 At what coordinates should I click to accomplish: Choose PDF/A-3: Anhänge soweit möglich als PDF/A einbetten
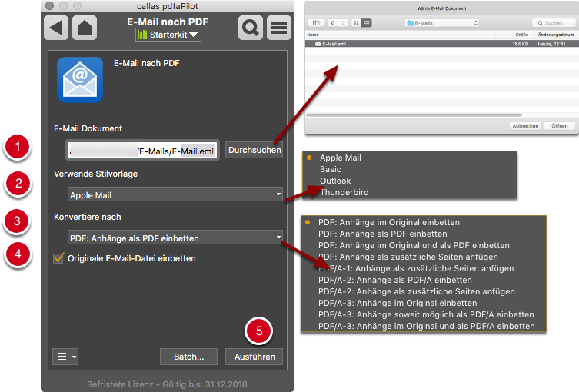coord(423,314)
